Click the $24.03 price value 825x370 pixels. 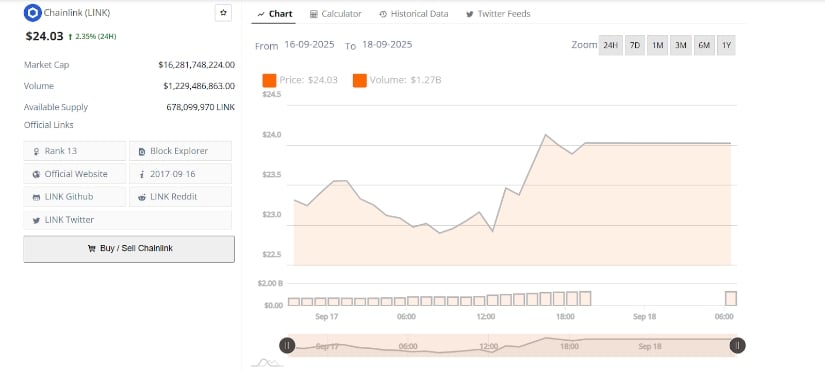click(45, 36)
